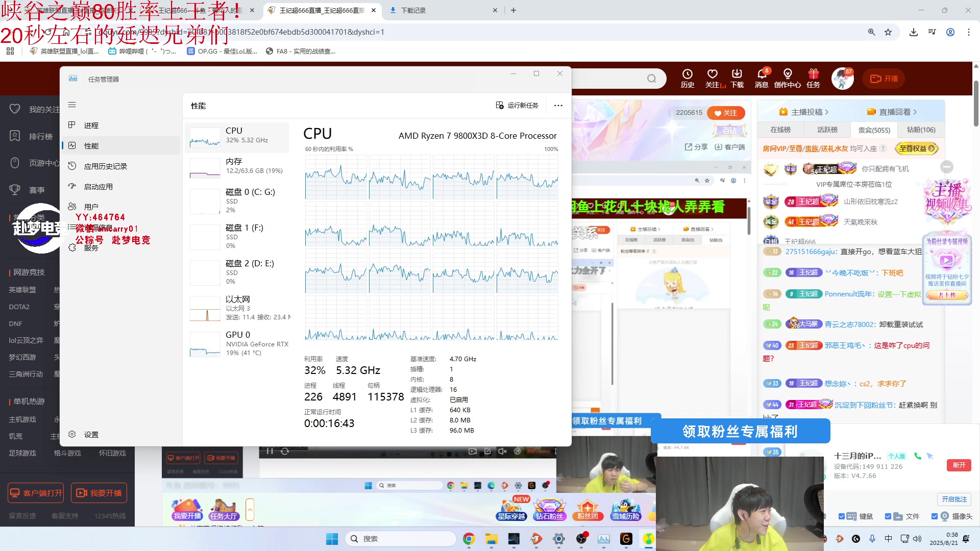Click 客户端打开 button at sidebar bottom
980x551 pixels.
click(x=36, y=493)
